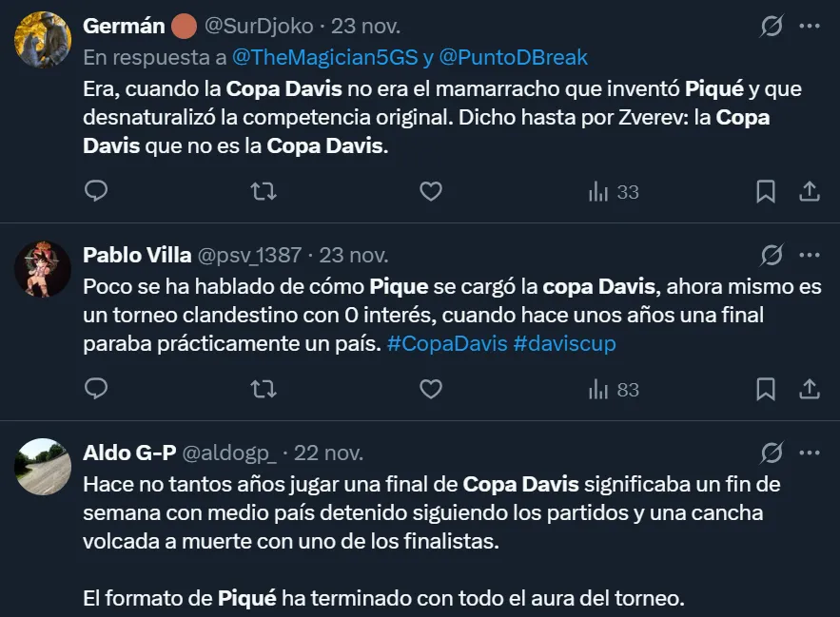Open Aldo G-P's profile picture
Viewport: 840px width, 617px height.
44,468
